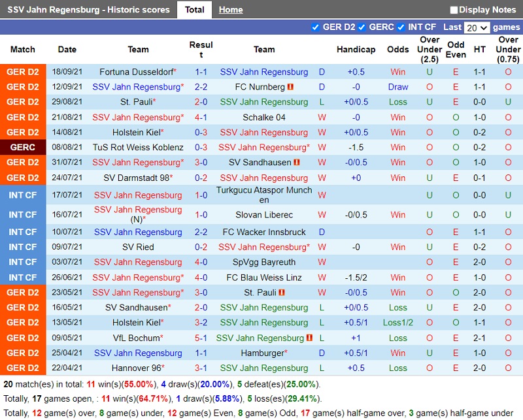
Task: Toggle the Display Notes checkbox
Action: pyautogui.click(x=454, y=10)
